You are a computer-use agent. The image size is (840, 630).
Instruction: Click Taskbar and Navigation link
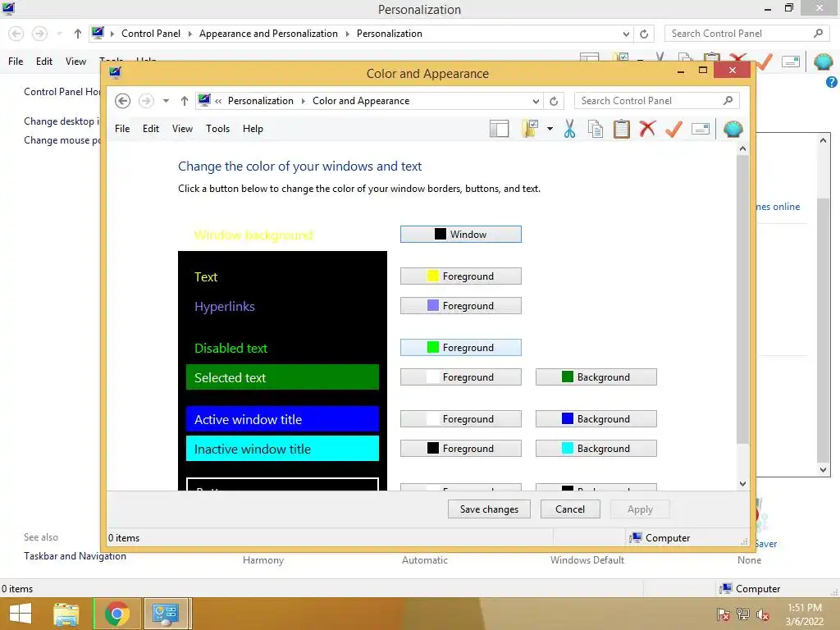click(75, 555)
